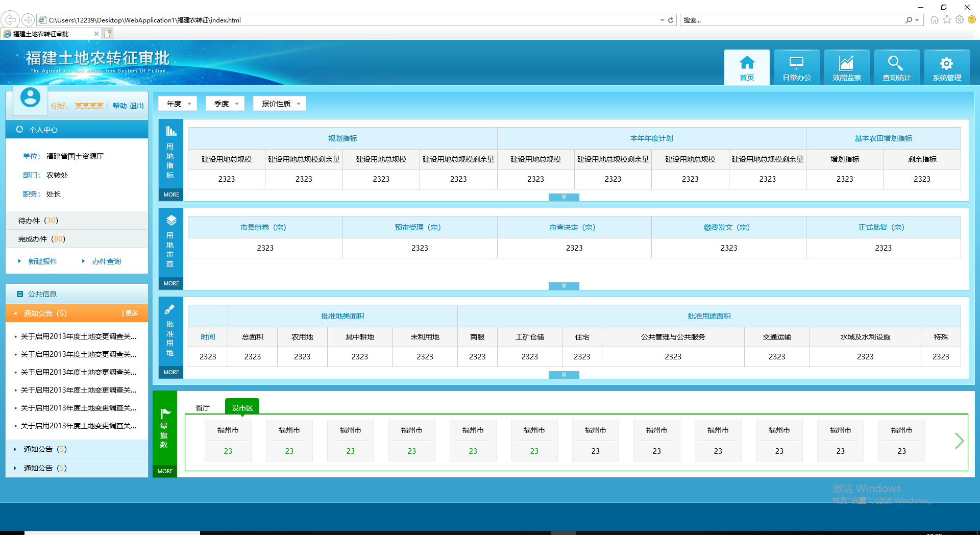Open a new browser tab

107,34
